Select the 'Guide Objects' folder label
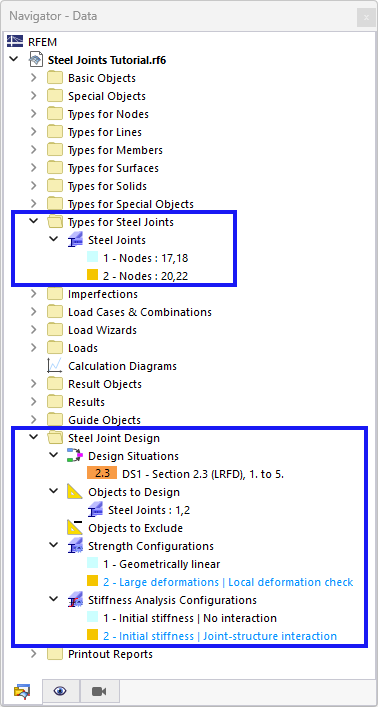Screen dimensions: 378x707 104,420
